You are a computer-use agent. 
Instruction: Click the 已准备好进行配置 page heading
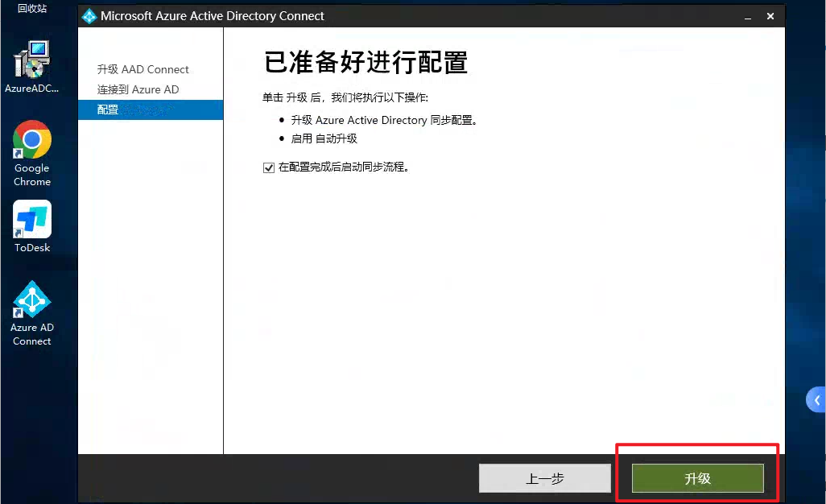[366, 63]
